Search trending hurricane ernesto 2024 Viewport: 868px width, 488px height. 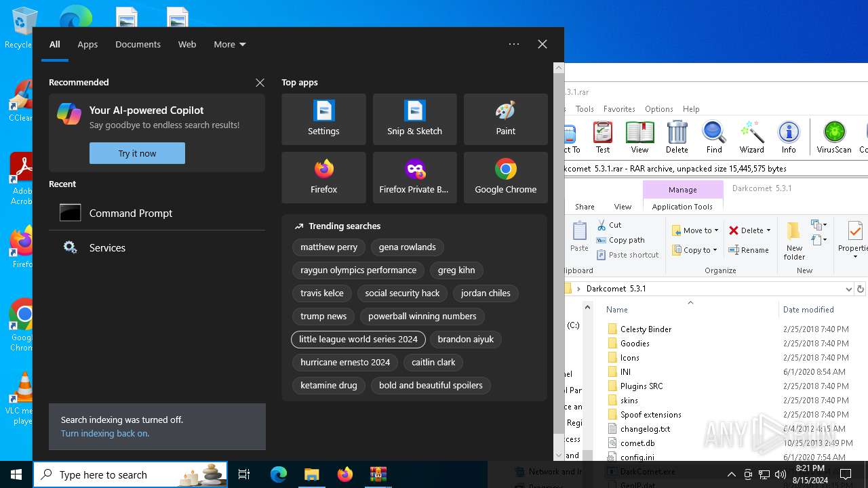pyautogui.click(x=345, y=362)
